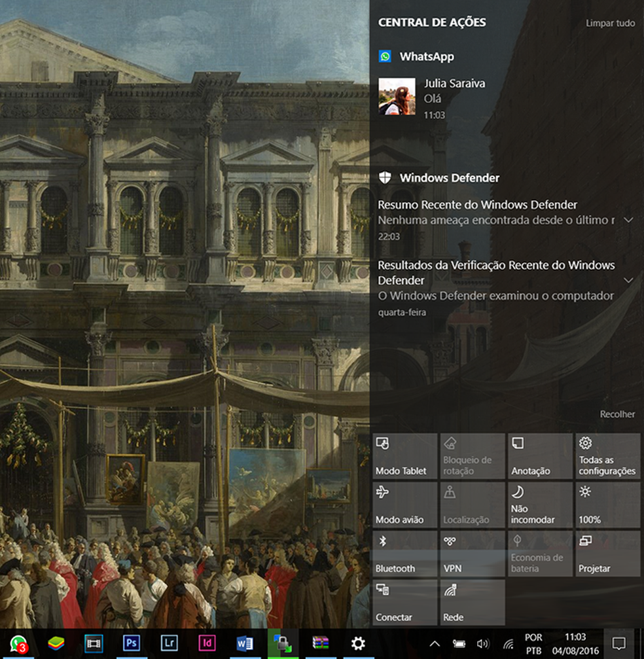Open the Projetar quick action

pyautogui.click(x=608, y=554)
